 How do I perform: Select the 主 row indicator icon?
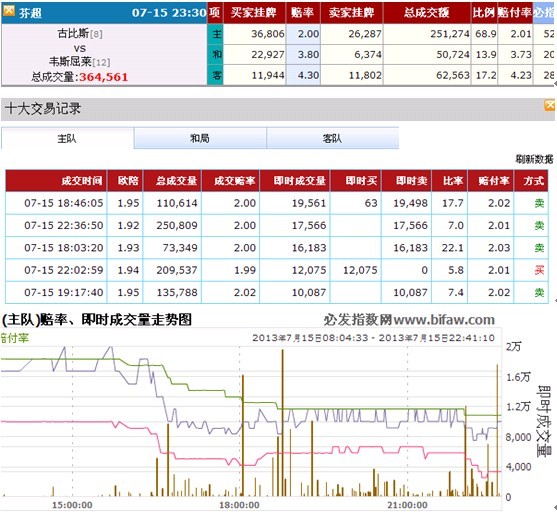216,34
